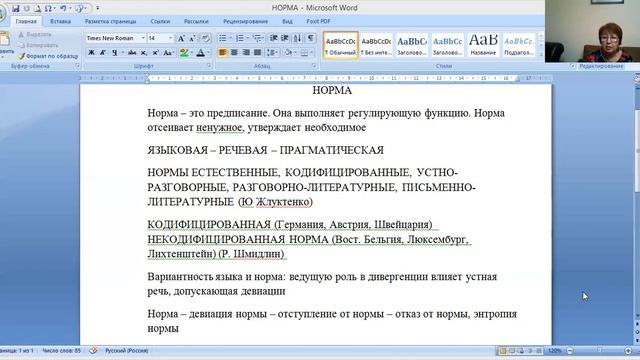Increase paragraph indent
The width and height of the screenshot is (640, 360).
[x=285, y=38]
